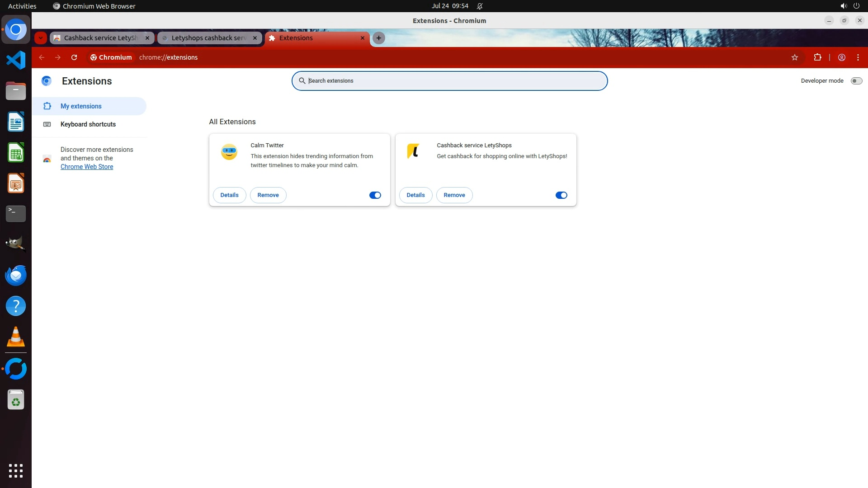
Task: Open Chromium three-dot menu
Action: tap(858, 57)
